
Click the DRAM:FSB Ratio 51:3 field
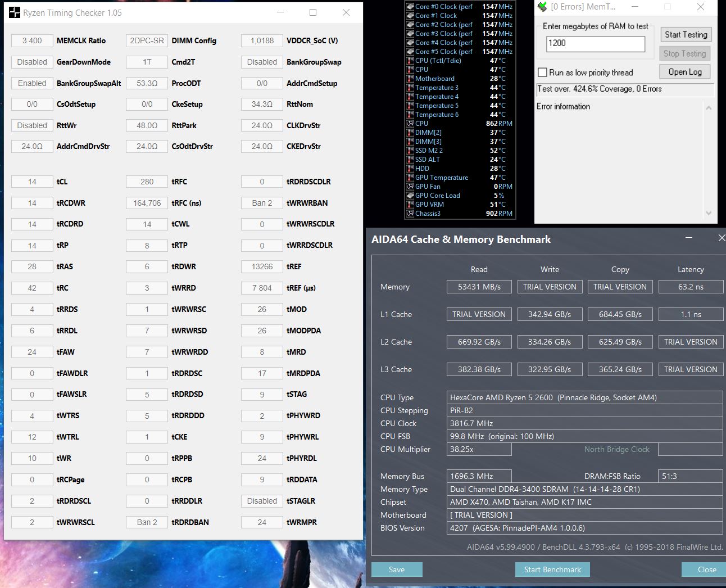click(691, 476)
